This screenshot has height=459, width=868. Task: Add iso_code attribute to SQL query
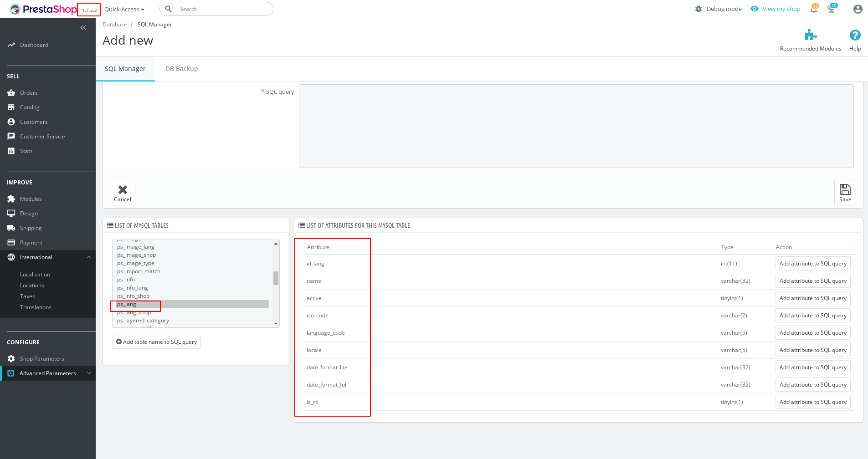(x=813, y=316)
